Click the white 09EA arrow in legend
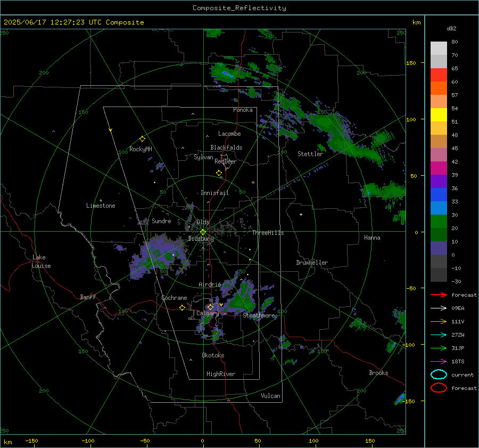 pos(439,308)
